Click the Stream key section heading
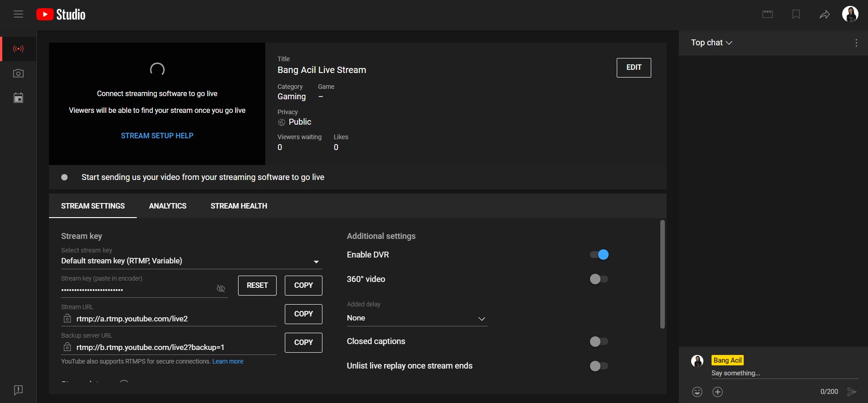This screenshot has width=868, height=403. pyautogui.click(x=82, y=236)
